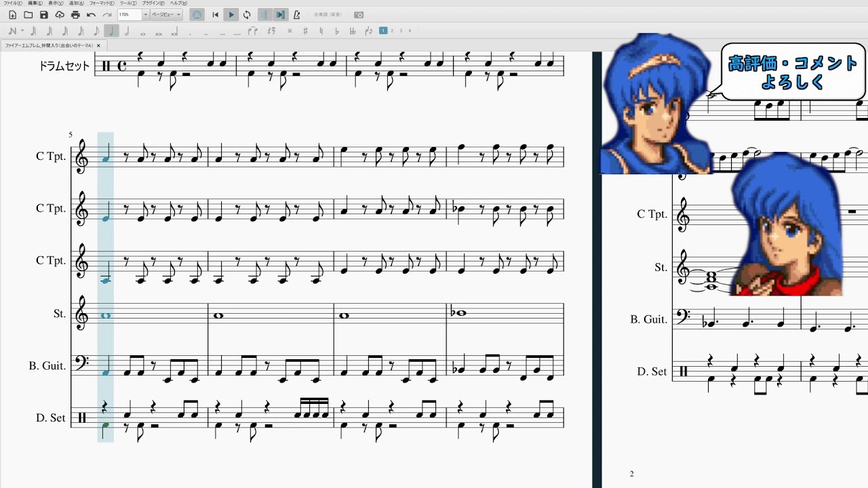The image size is (868, 488).
Task: Switch to voice 2 button
Action: 393,30
